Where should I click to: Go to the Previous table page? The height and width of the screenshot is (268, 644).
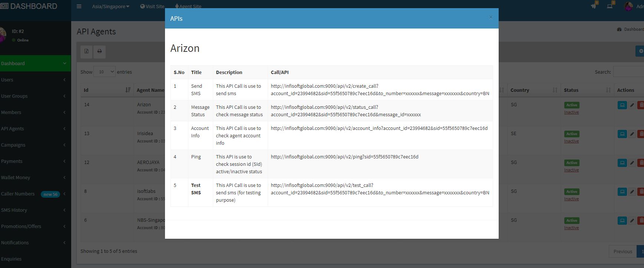622,251
